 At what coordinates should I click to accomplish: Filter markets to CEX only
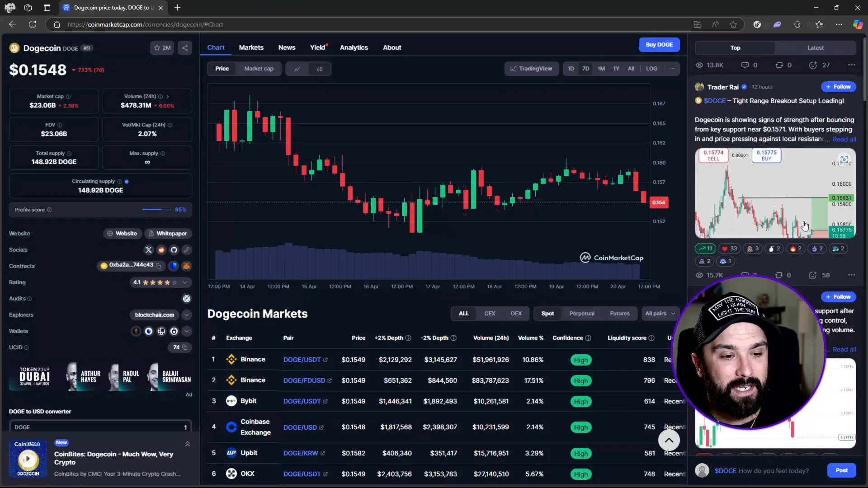[x=490, y=314]
